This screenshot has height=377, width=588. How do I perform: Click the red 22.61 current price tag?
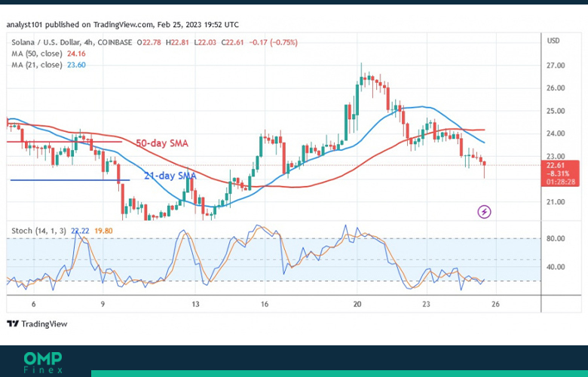(560, 173)
